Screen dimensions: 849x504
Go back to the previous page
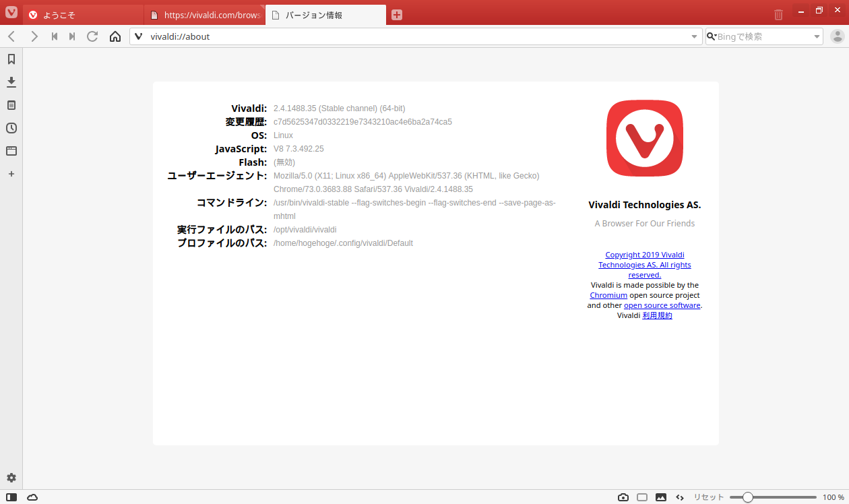[x=11, y=36]
